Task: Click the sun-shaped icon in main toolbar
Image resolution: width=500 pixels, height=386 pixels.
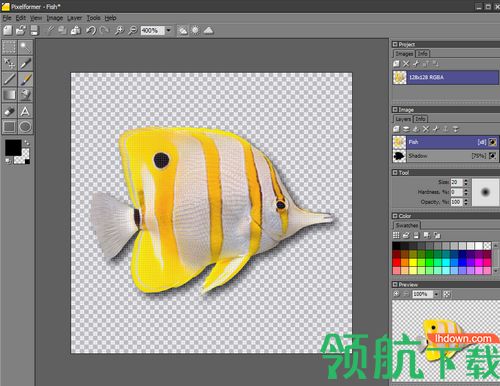Action: (x=195, y=31)
